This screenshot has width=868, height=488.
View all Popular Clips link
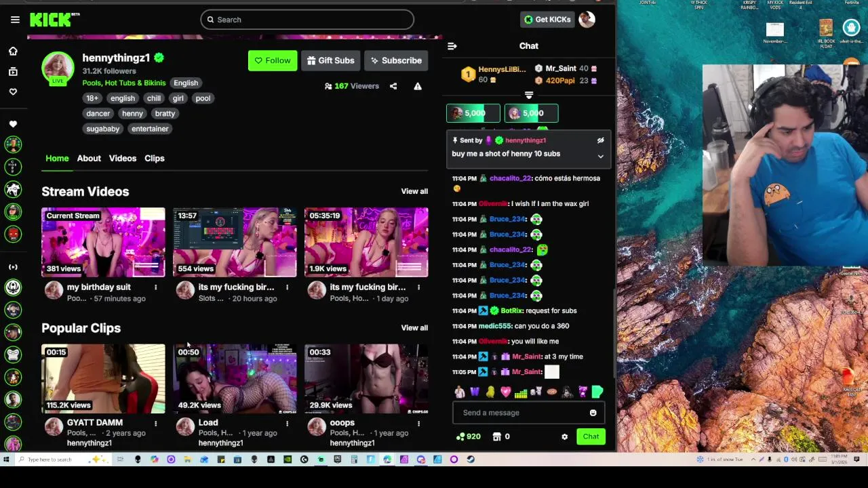click(414, 328)
